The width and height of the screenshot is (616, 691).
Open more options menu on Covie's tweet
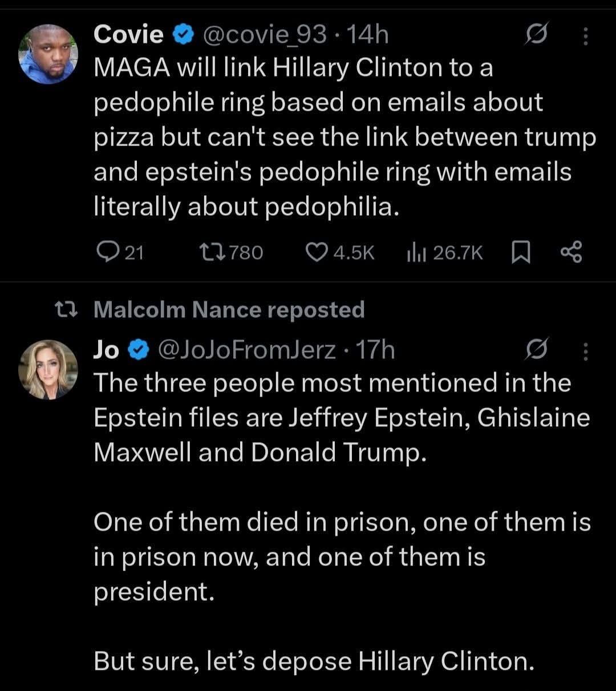click(x=585, y=36)
